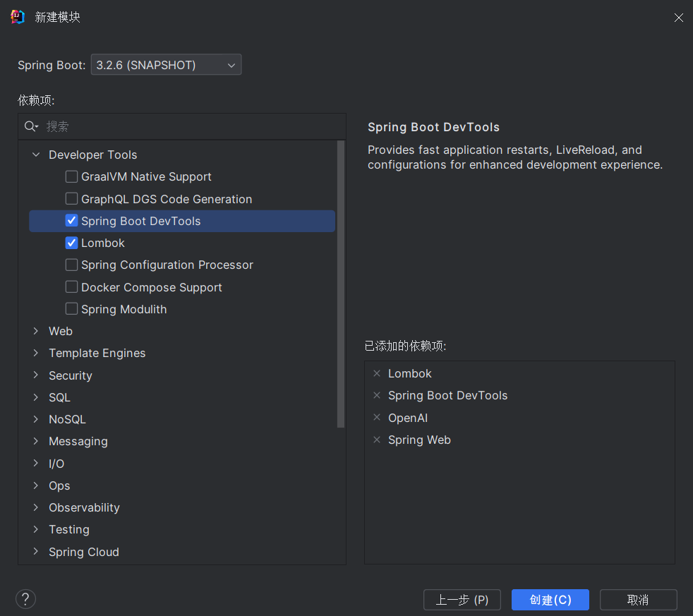Uncheck Spring Boot DevTools checkbox
Image resolution: width=693 pixels, height=616 pixels.
71,221
